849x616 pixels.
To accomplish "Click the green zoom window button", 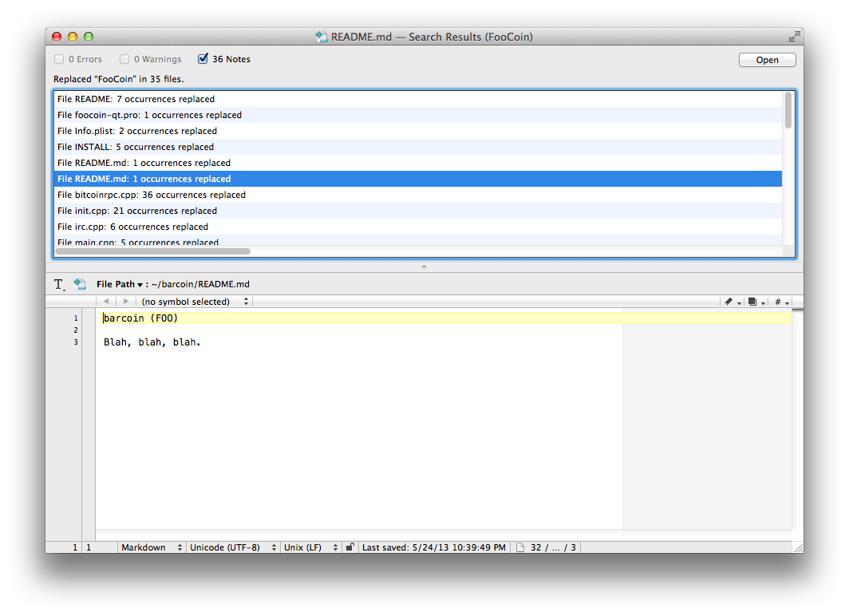I will (x=89, y=37).
